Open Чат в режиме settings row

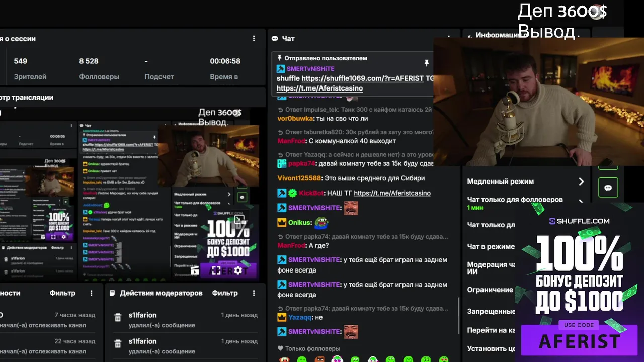(x=491, y=246)
